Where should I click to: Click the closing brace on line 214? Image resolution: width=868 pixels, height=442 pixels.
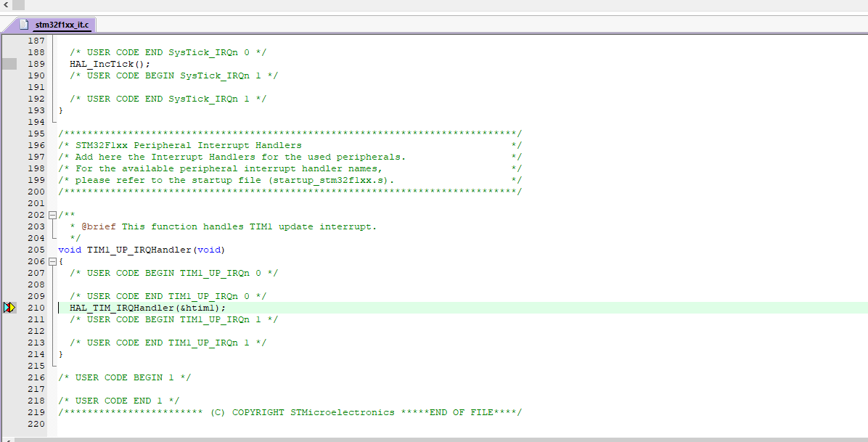pos(60,353)
